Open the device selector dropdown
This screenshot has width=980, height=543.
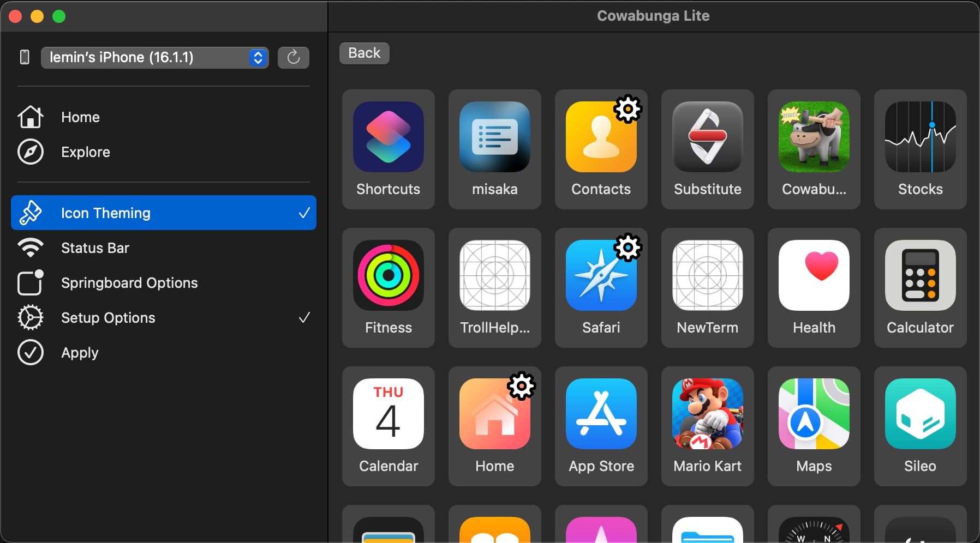154,57
